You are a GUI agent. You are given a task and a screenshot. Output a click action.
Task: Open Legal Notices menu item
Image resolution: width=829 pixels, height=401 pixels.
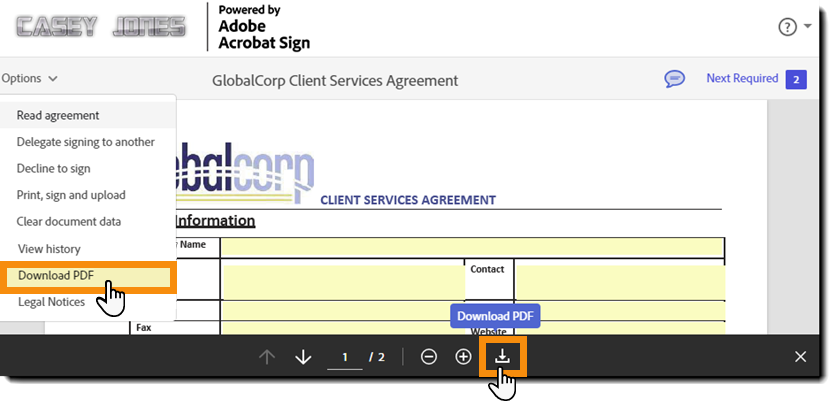pyautogui.click(x=50, y=301)
